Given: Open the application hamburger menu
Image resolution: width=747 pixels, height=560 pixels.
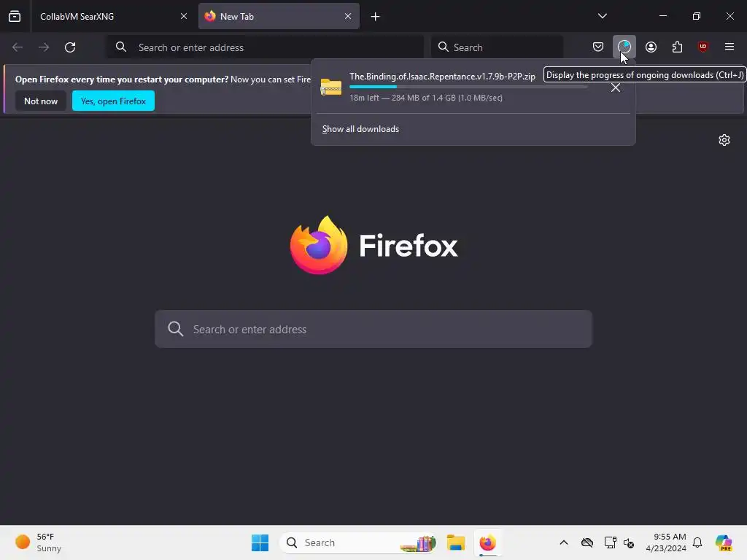Looking at the screenshot, I should click(x=729, y=47).
